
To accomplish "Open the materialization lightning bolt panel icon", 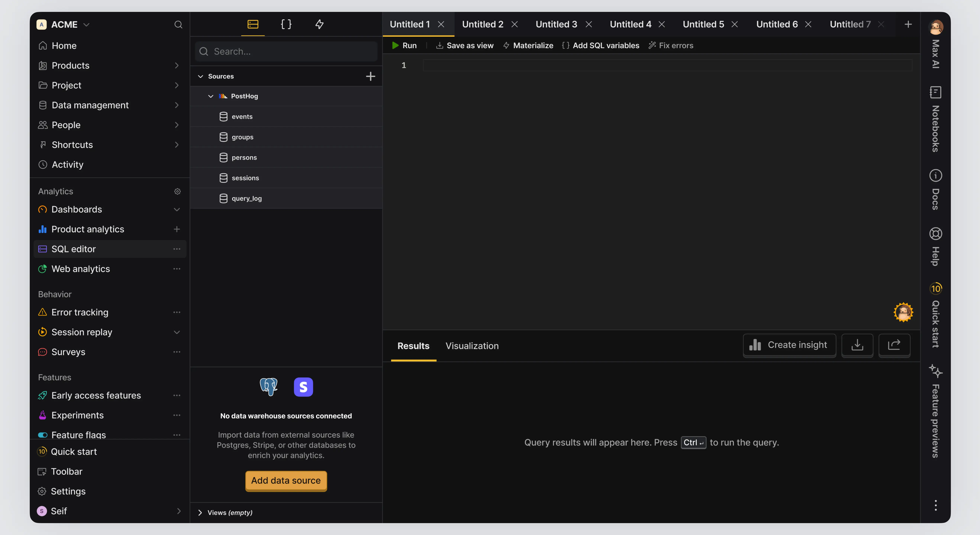I will [319, 24].
